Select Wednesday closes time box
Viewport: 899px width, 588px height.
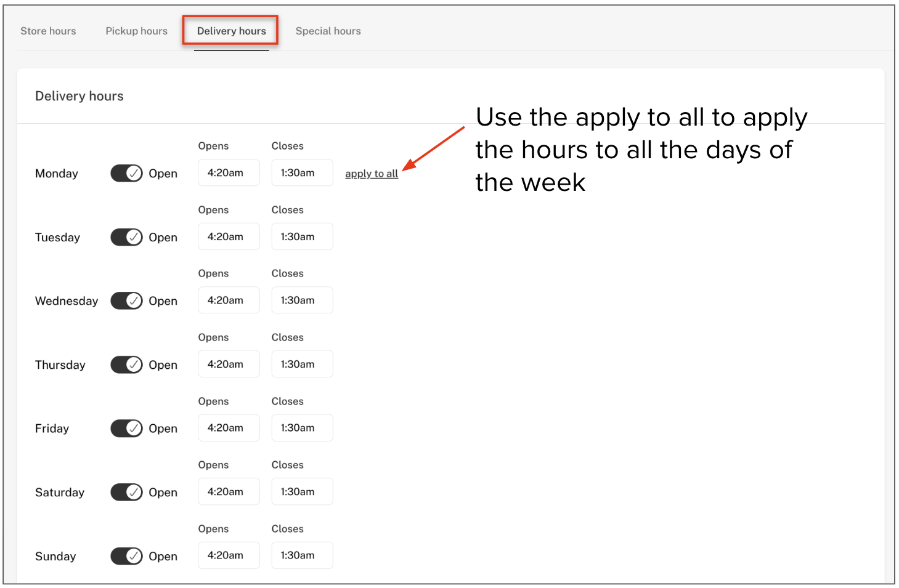point(302,300)
